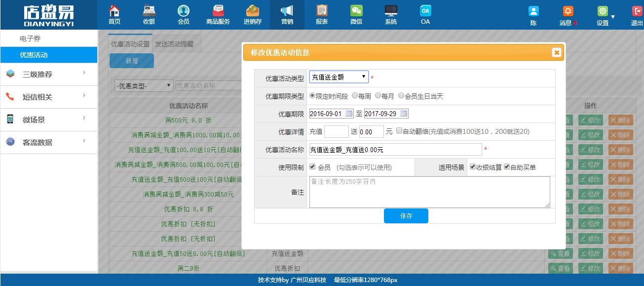Open the 微信 WeChat icon
Image resolution: width=644 pixels, height=286 pixels.
(356, 10)
